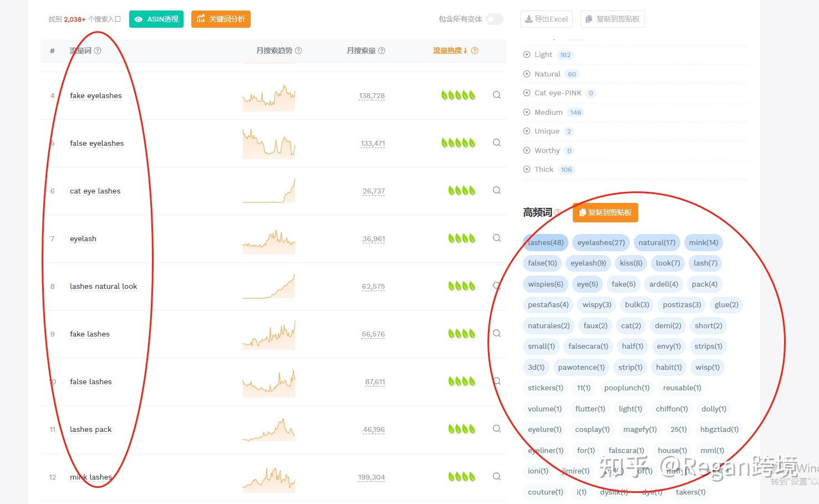Open help icon beside 高频词 heading
The width and height of the screenshot is (819, 504).
[558, 212]
